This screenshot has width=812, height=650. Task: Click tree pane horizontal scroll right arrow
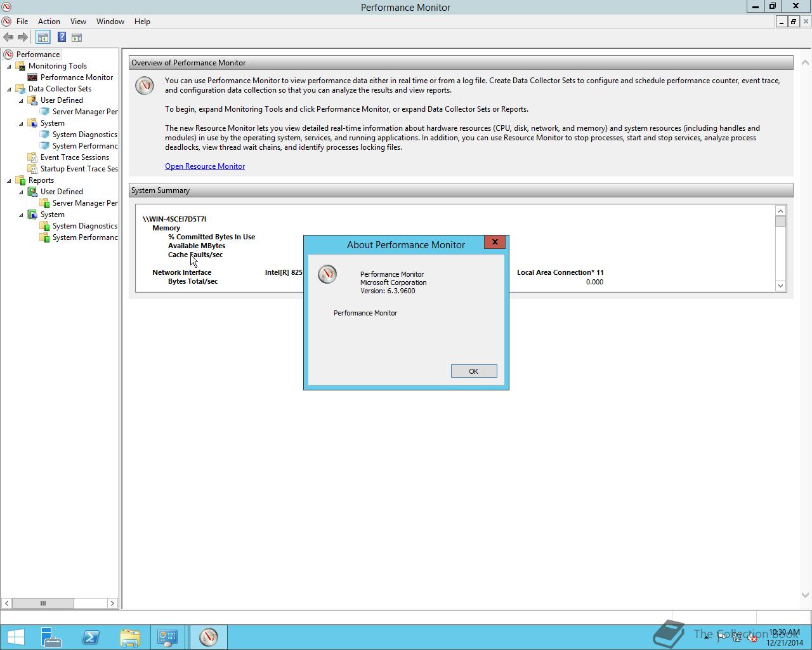pos(112,603)
